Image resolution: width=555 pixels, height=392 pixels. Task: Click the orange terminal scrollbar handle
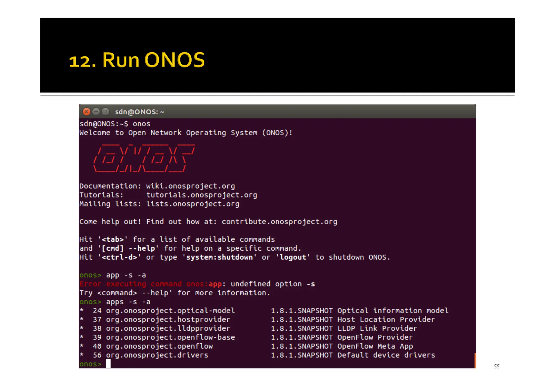475,360
